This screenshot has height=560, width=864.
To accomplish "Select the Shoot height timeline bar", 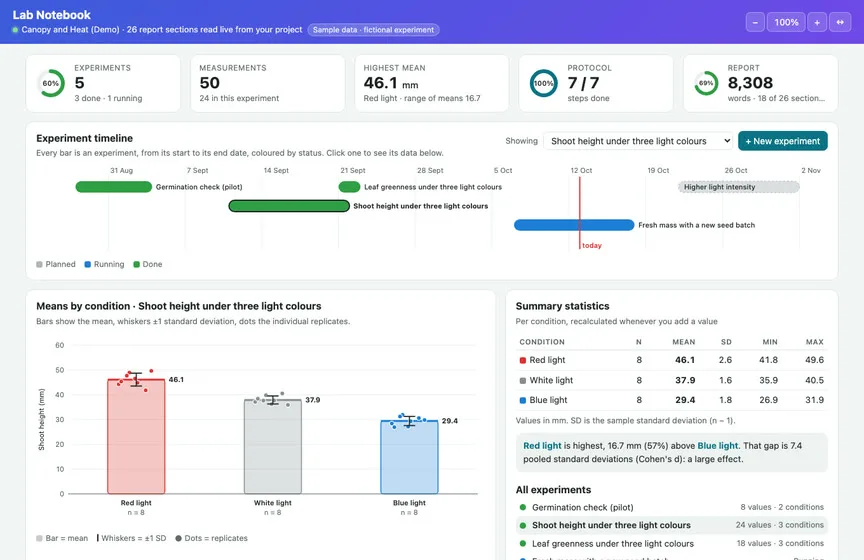I will click(289, 206).
